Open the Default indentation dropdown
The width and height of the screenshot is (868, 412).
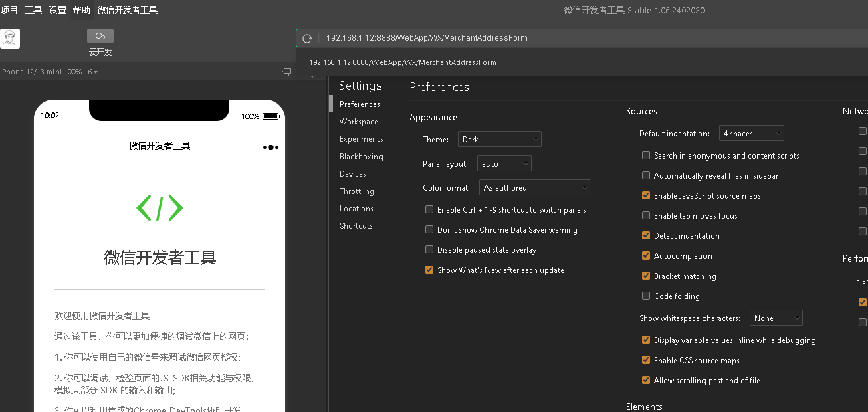pos(752,133)
